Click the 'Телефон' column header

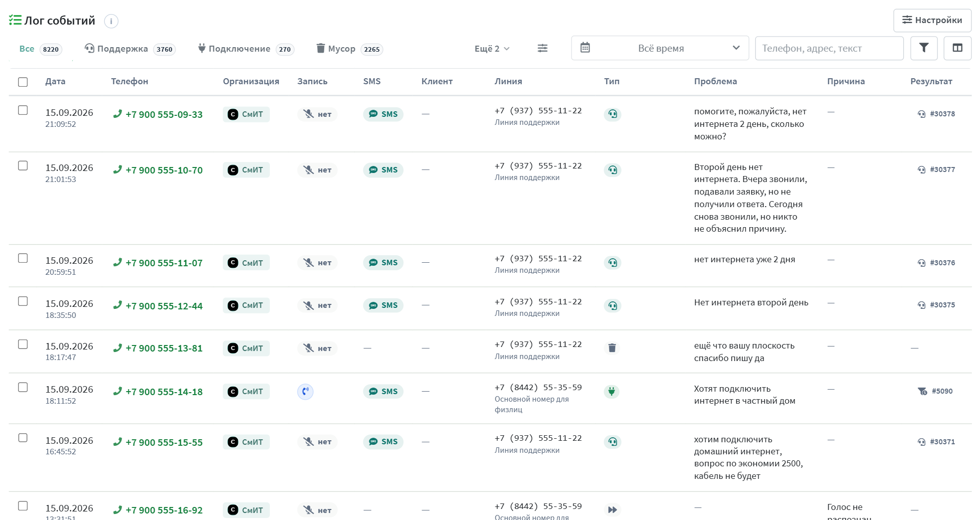point(129,81)
